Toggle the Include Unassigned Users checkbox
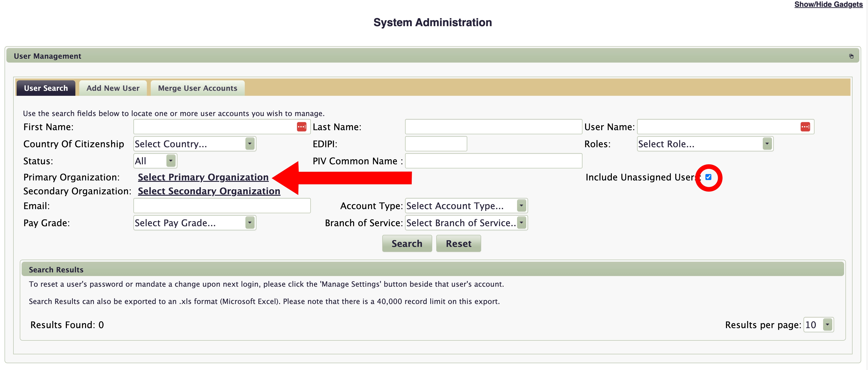This screenshot has width=868, height=370. coord(708,177)
